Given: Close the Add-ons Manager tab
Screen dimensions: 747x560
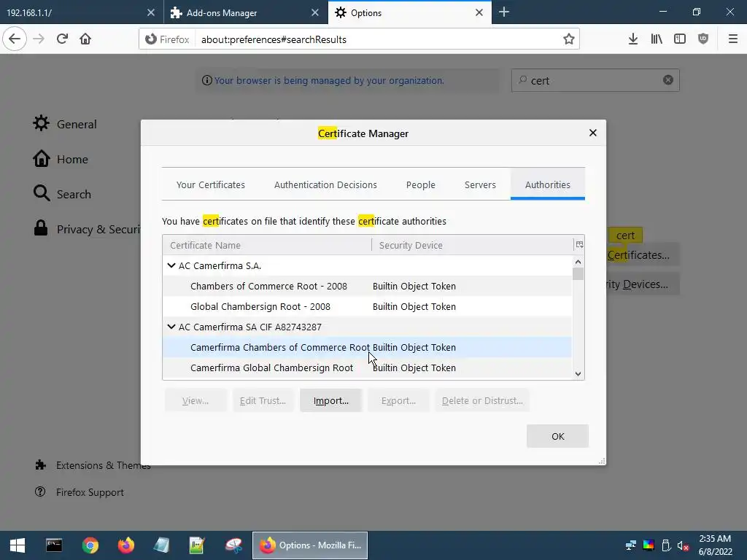Looking at the screenshot, I should [315, 12].
